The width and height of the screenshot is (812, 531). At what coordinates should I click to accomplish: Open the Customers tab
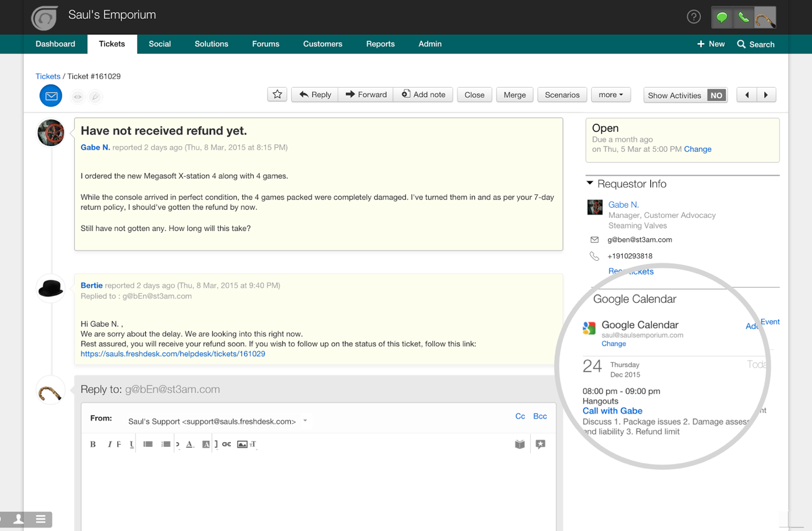coord(322,44)
